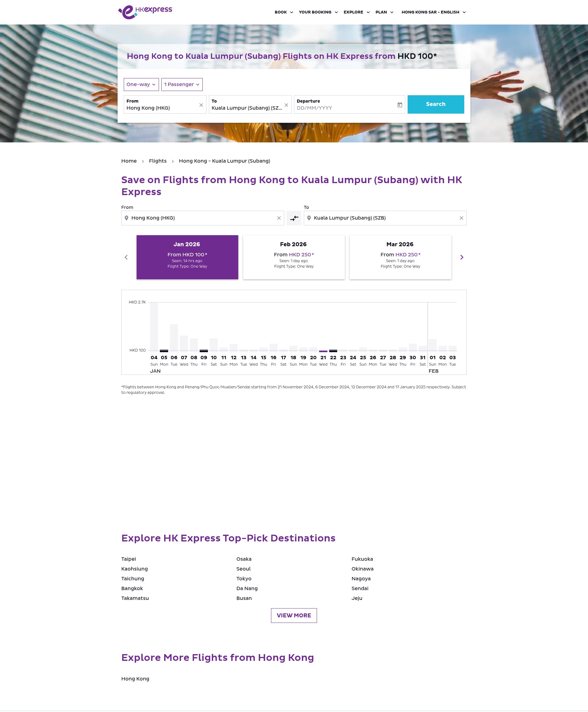
Task: Open the Departure calendar icon
Action: pyautogui.click(x=400, y=105)
